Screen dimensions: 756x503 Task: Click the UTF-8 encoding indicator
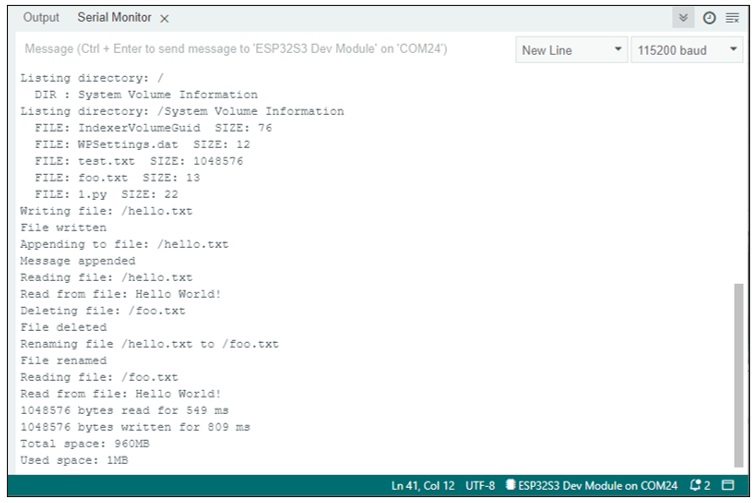[x=480, y=486]
